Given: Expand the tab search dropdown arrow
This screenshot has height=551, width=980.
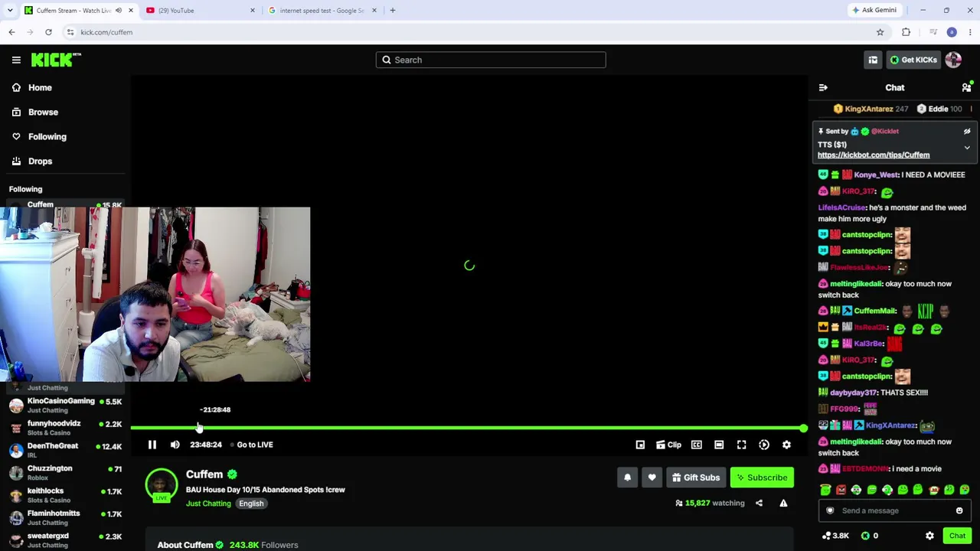Looking at the screenshot, I should click(10, 11).
